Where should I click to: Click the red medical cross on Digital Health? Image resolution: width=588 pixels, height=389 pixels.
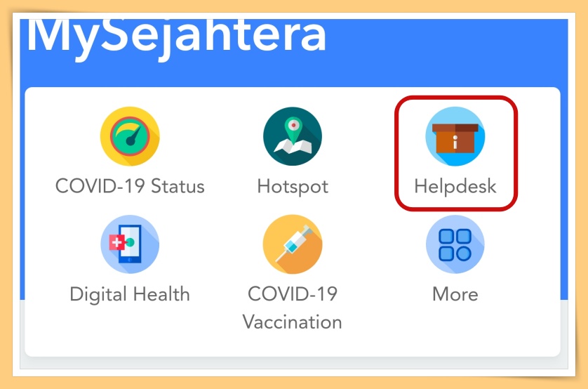tap(116, 242)
